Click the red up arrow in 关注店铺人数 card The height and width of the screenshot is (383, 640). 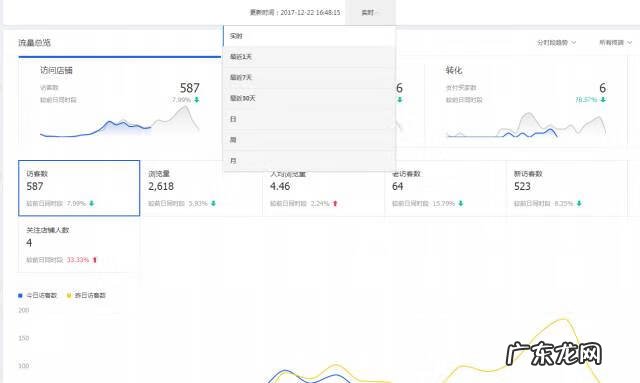click(x=95, y=260)
